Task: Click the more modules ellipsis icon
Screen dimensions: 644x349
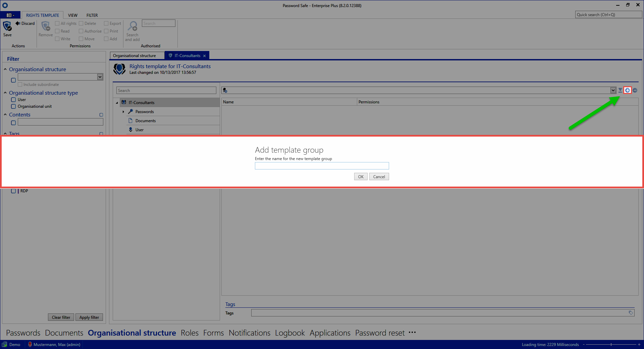Action: (412, 333)
